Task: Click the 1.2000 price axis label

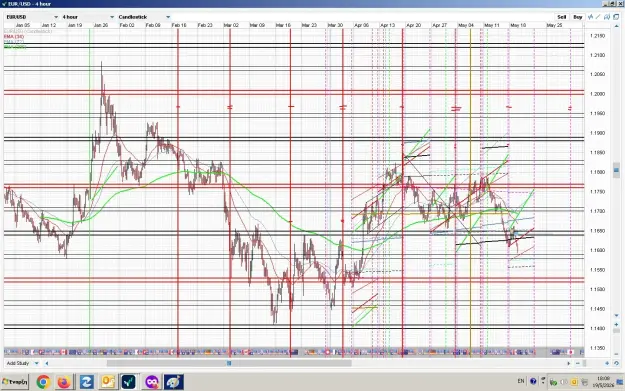Action: point(597,94)
